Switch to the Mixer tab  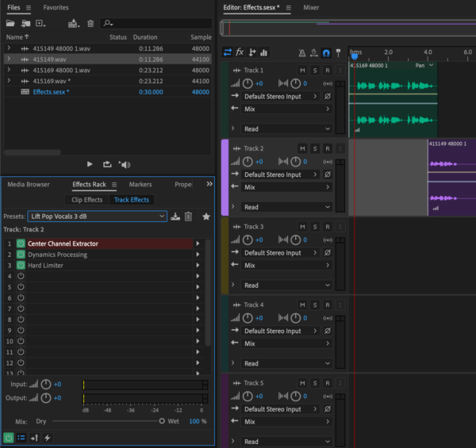coord(311,8)
